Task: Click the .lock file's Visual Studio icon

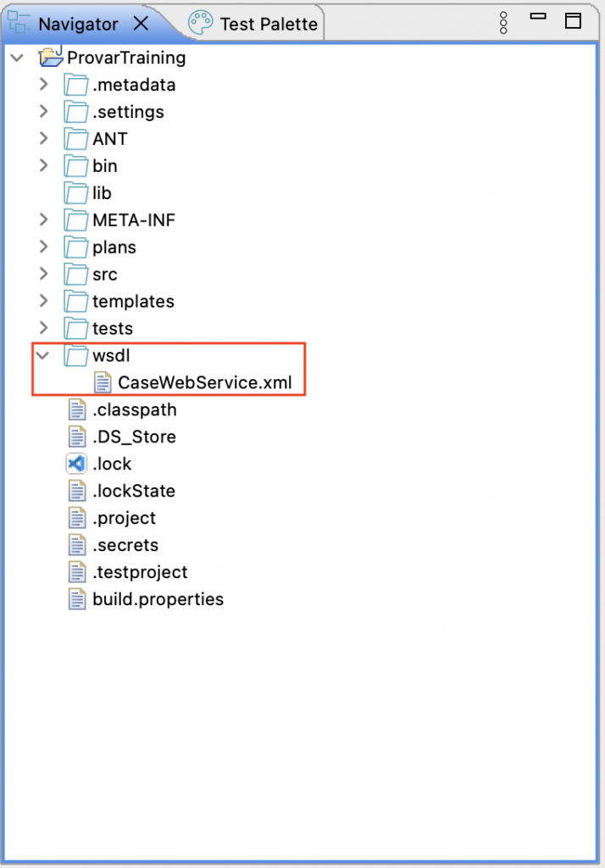Action: pyautogui.click(x=77, y=464)
